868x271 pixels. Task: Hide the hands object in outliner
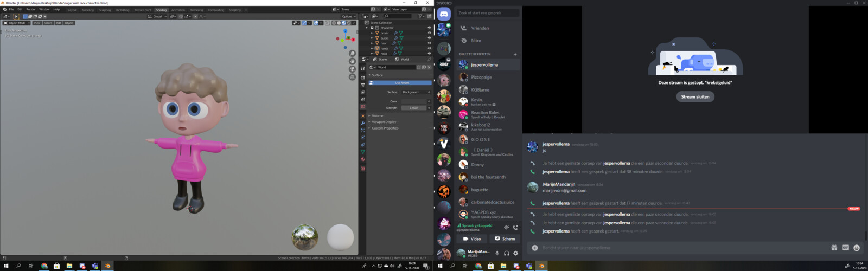(x=429, y=48)
